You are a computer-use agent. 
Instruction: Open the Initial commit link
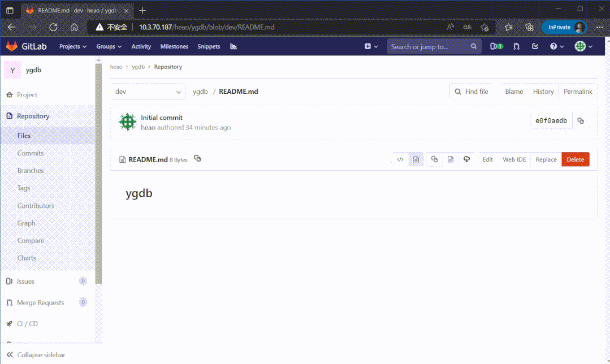(162, 118)
